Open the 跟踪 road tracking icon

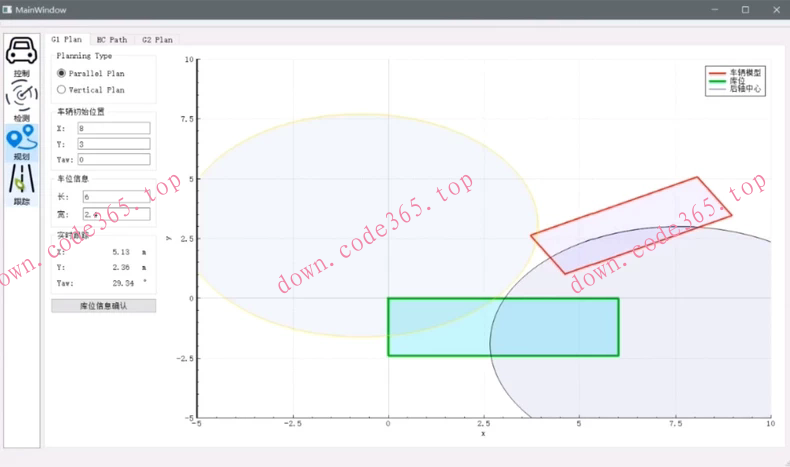pyautogui.click(x=22, y=184)
